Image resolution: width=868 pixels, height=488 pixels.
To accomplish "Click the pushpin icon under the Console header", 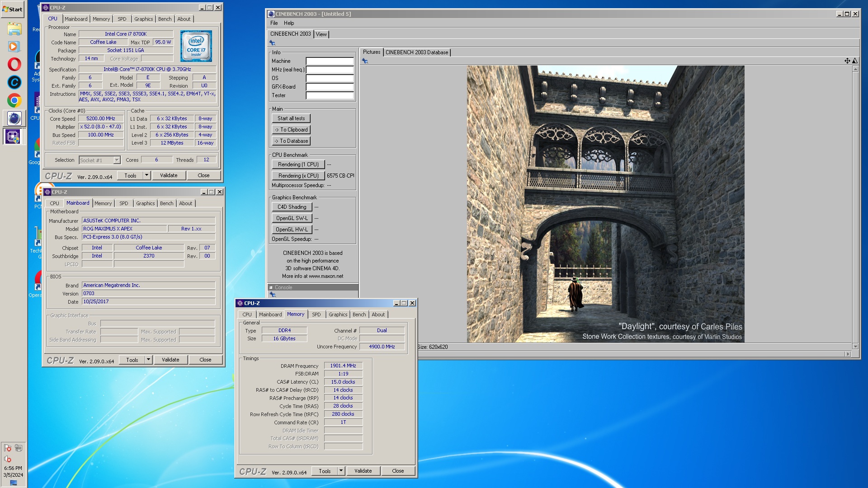I will click(x=272, y=295).
